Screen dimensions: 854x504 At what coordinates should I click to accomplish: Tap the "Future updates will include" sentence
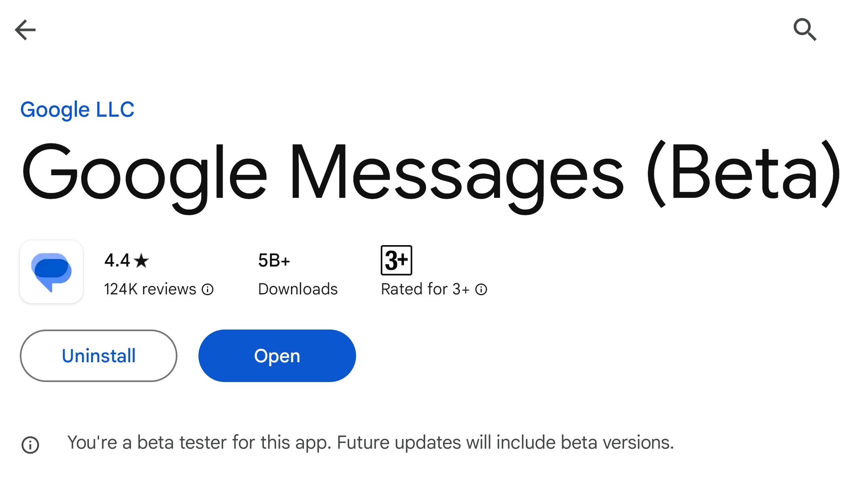505,443
